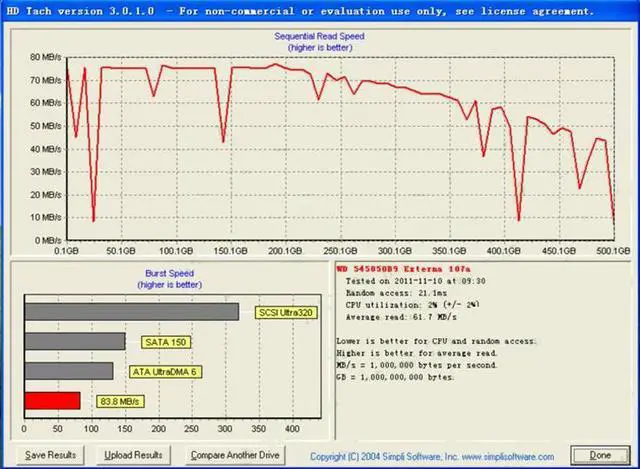The height and width of the screenshot is (469, 640).
Task: Click the gray SCSI Ultra320 bar
Action: (x=130, y=312)
